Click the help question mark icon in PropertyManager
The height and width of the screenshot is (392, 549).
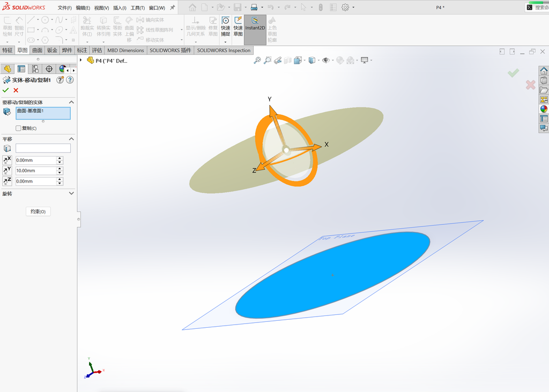(x=70, y=80)
